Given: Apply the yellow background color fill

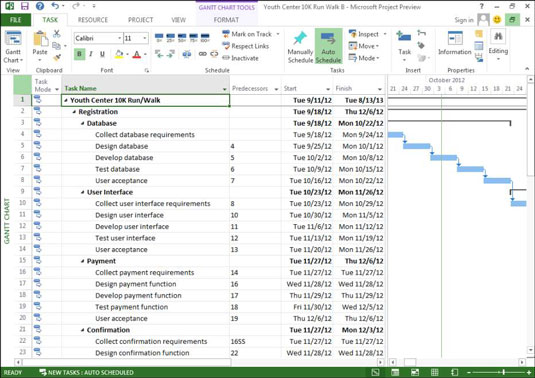Looking at the screenshot, I should point(119,54).
